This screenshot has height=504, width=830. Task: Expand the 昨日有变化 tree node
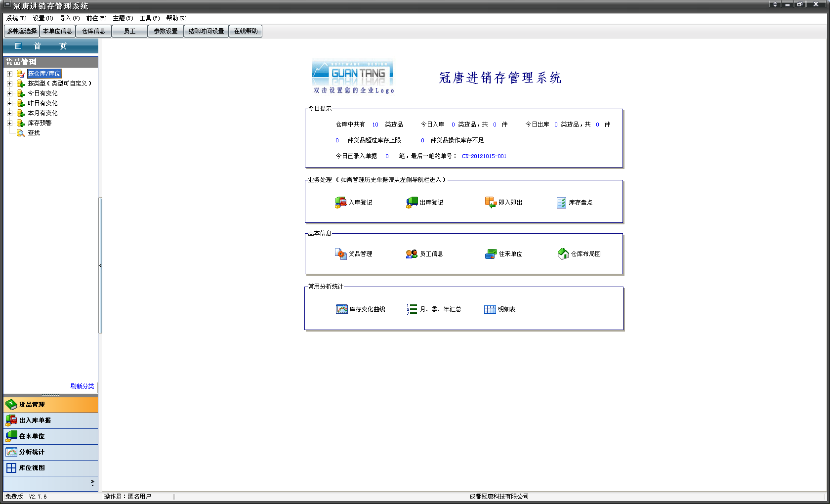(x=9, y=103)
